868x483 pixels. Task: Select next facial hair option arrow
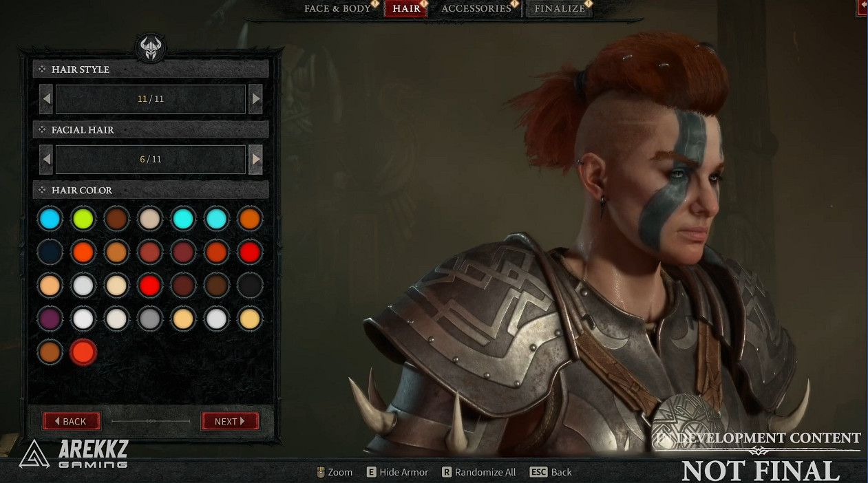[x=255, y=160]
